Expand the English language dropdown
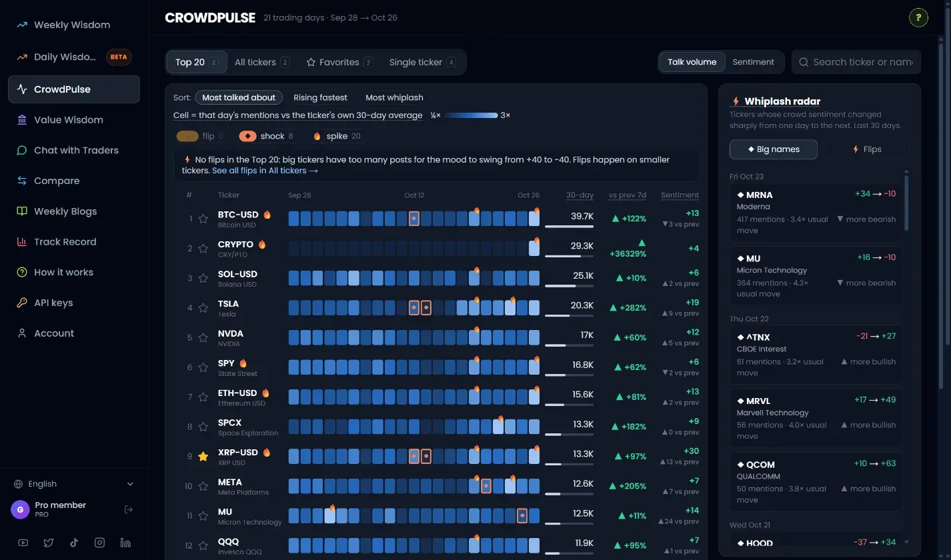The height and width of the screenshot is (560, 951). point(74,484)
